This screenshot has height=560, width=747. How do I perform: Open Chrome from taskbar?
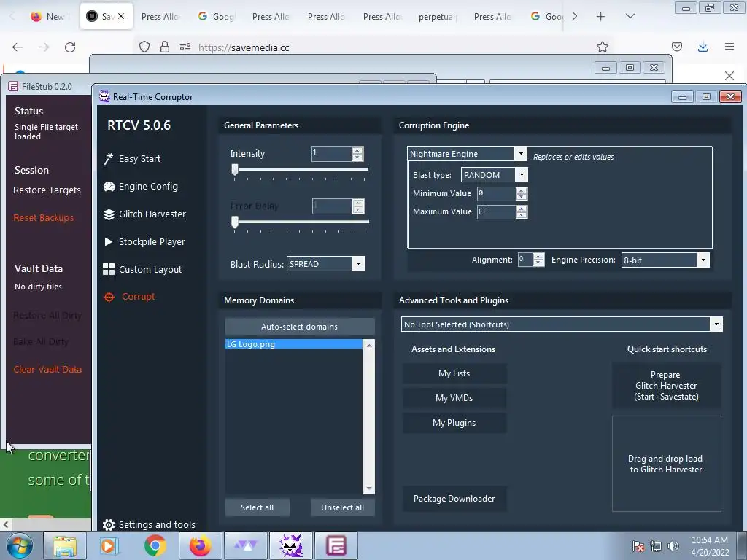[x=155, y=545]
